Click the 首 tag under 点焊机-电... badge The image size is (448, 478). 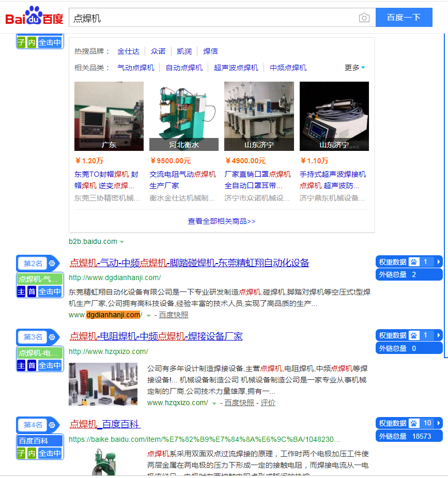[x=32, y=365]
